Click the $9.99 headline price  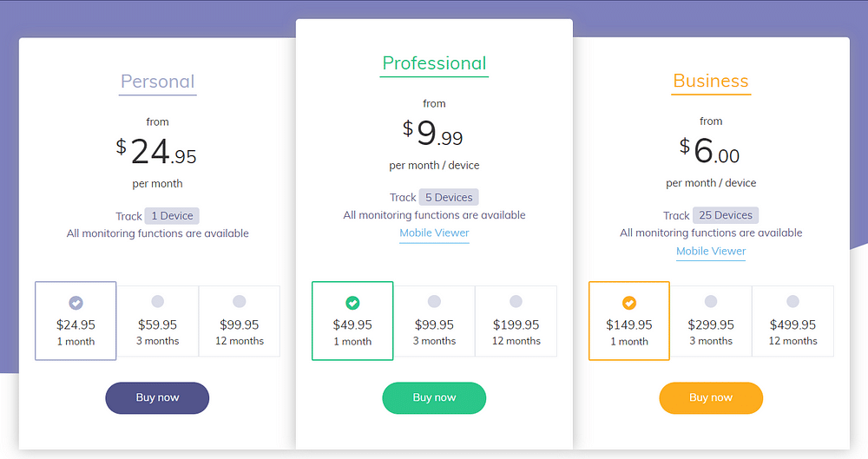pos(433,134)
